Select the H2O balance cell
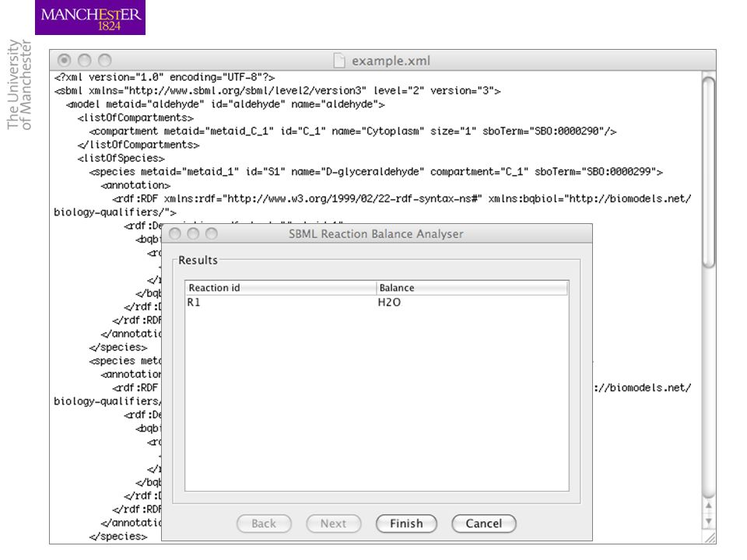 click(x=389, y=303)
